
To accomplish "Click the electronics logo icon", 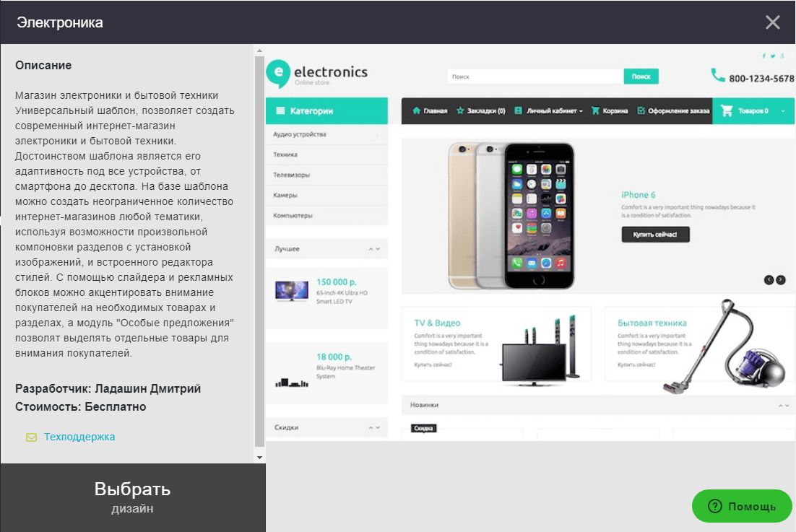I will tap(278, 74).
